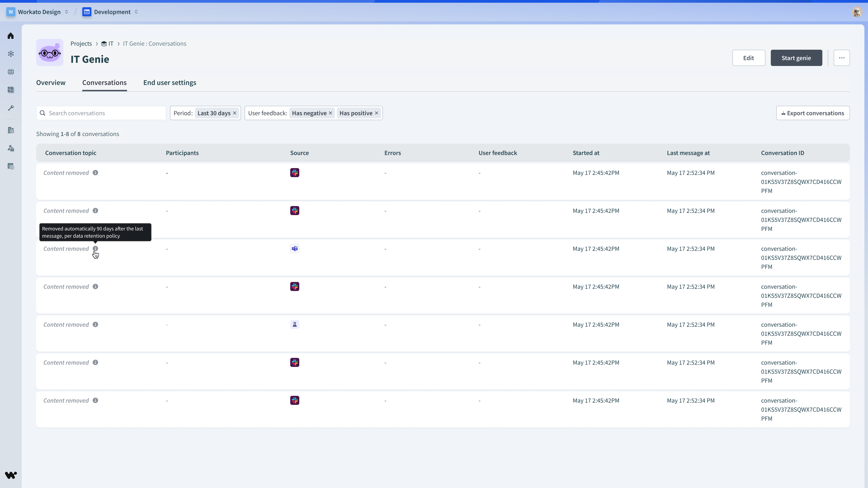
Task: Click the Microsoft Teams source icon
Action: point(295,249)
